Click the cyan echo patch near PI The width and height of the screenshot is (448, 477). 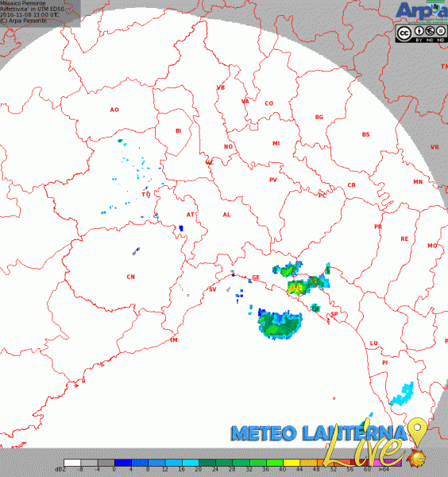402,394
